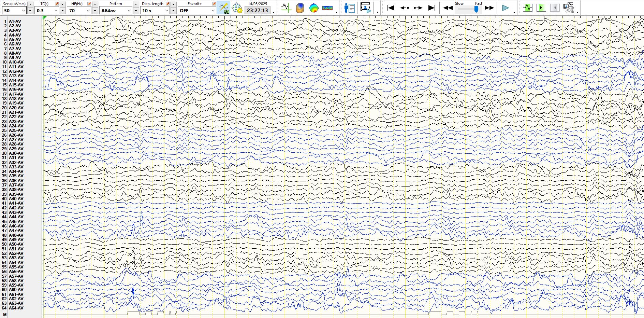Open the video playback window icon

(366, 8)
